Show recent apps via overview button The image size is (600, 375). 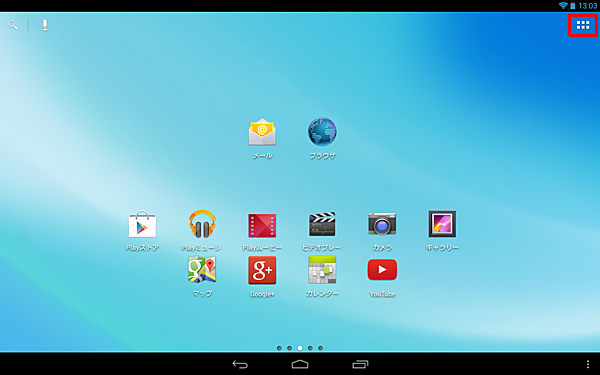pos(360,364)
